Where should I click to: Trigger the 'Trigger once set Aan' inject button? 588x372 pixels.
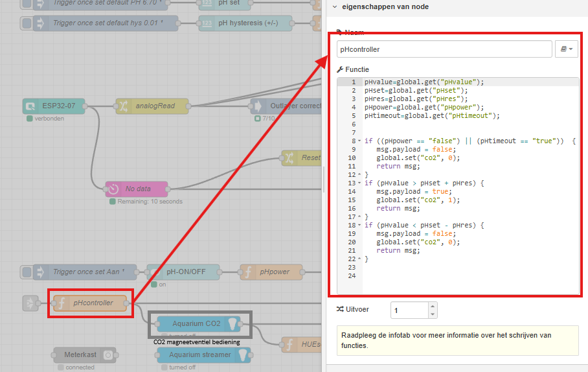(26, 272)
